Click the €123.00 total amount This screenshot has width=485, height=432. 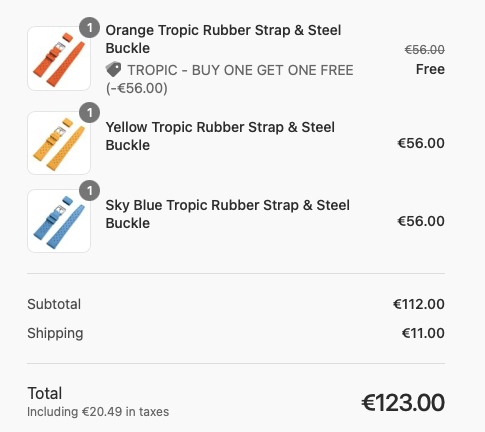coord(403,402)
